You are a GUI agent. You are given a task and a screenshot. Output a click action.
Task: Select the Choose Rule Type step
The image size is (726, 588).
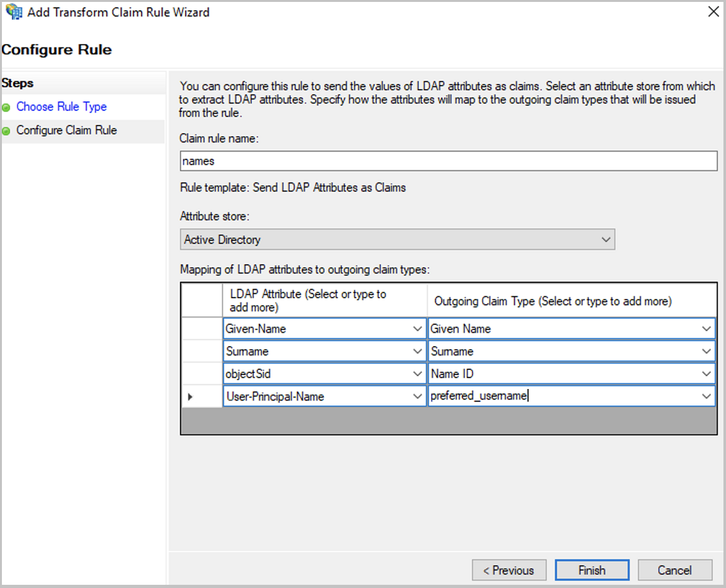pos(61,107)
